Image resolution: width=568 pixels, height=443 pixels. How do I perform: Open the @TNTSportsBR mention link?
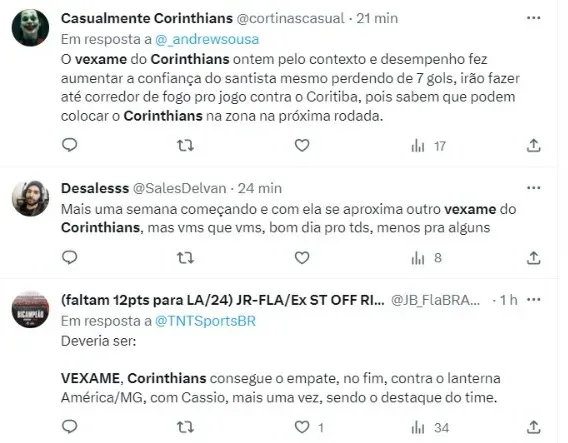[x=205, y=321]
